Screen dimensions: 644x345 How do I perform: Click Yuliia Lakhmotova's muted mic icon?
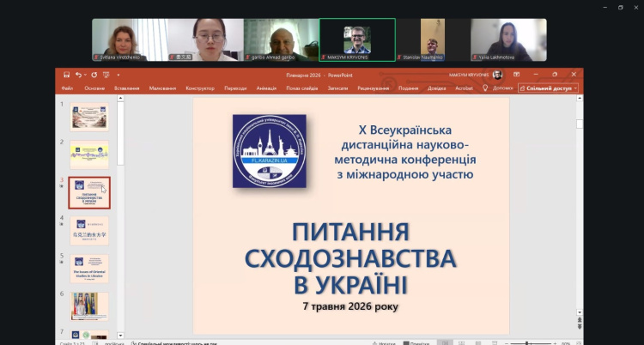475,57
